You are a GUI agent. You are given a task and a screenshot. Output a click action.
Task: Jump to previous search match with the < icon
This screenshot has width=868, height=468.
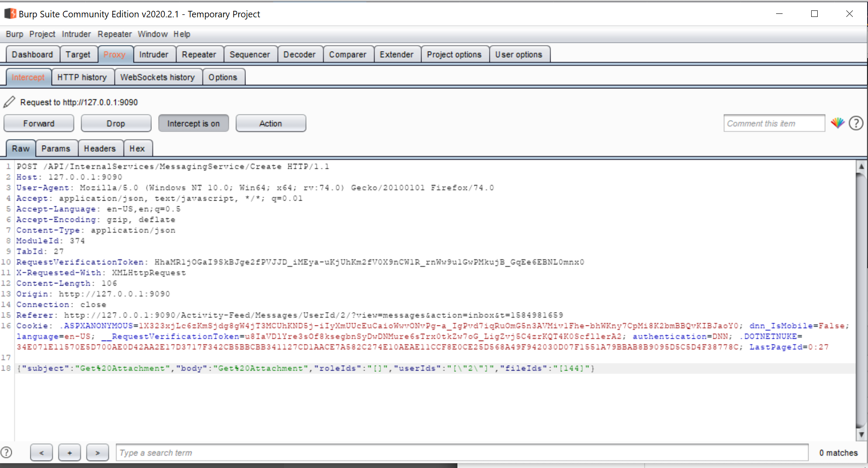coord(41,452)
